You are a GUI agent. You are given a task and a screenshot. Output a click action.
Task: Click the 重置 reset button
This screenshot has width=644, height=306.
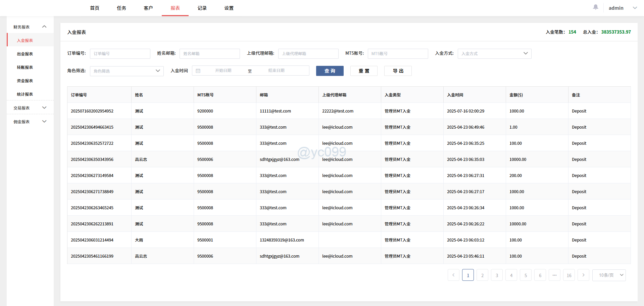tap(364, 71)
